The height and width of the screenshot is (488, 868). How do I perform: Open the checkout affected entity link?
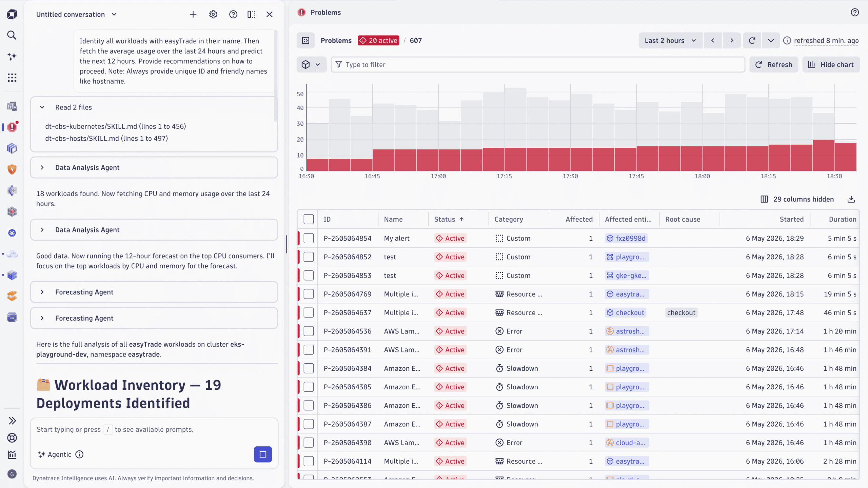(626, 312)
